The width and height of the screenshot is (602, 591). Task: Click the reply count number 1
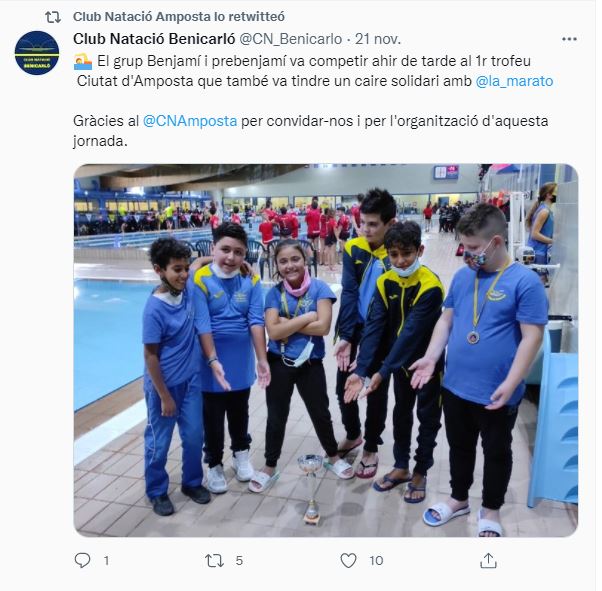pos(106,561)
